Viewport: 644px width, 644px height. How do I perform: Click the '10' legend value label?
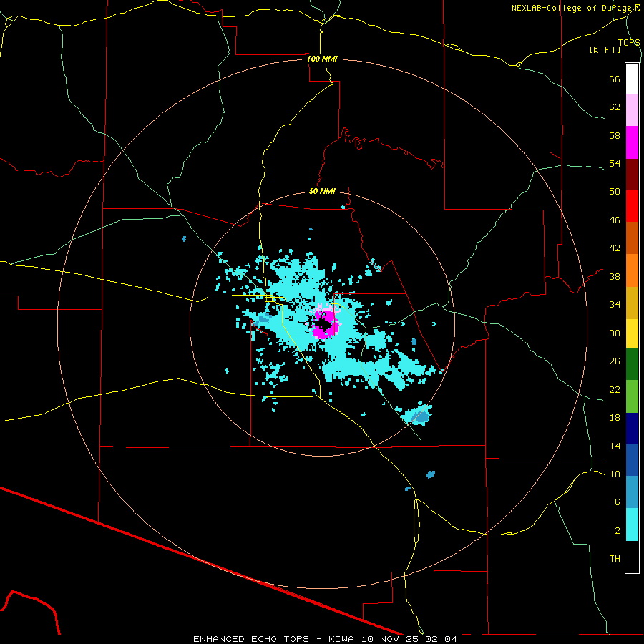(x=615, y=474)
